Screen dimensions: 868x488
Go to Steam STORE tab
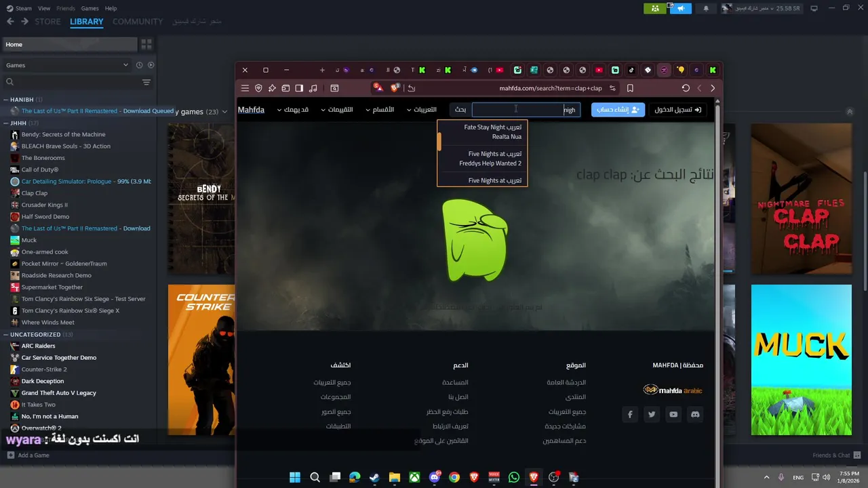click(x=47, y=22)
